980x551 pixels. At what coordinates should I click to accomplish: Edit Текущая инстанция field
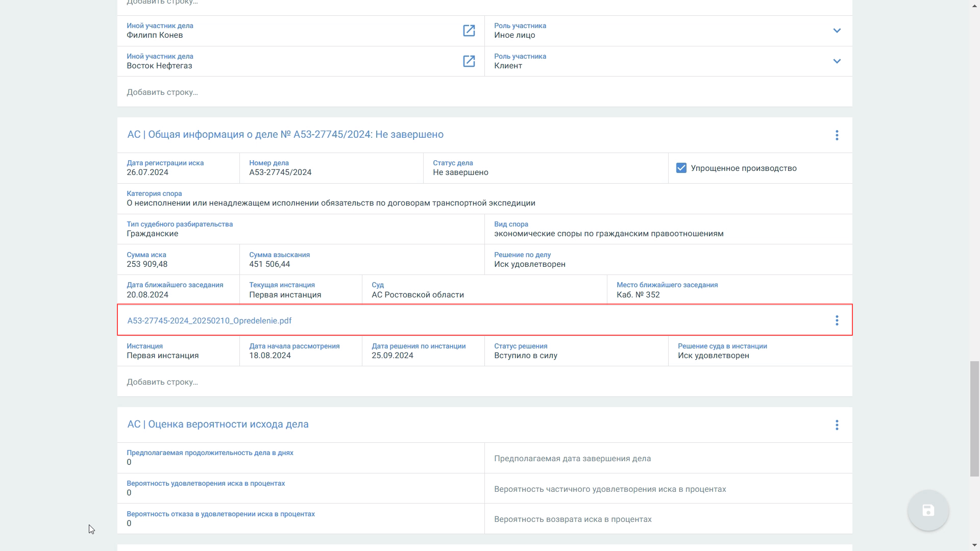301,290
